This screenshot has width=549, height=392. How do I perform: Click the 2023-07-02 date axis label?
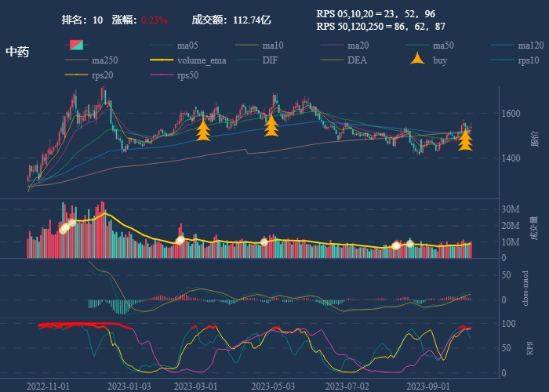(x=347, y=387)
